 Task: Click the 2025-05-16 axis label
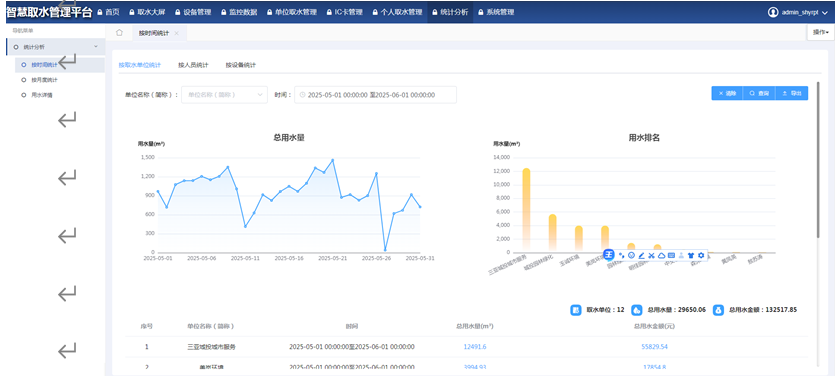click(x=289, y=258)
